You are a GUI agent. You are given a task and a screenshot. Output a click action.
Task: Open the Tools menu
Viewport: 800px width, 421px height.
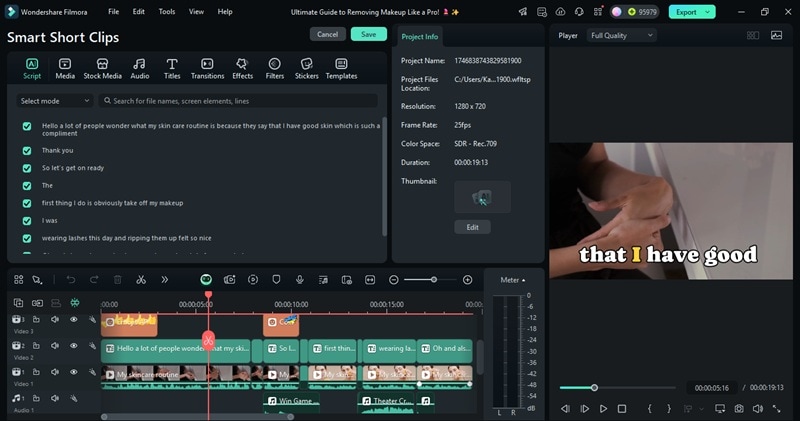click(x=167, y=11)
